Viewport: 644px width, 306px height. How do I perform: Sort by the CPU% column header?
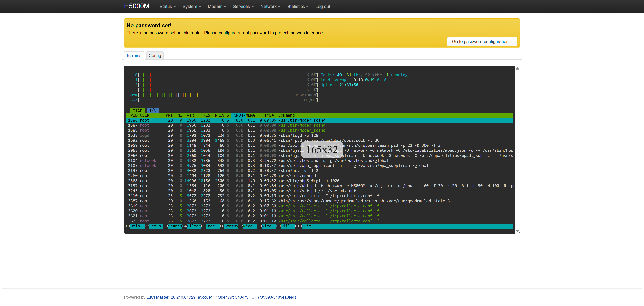click(238, 115)
